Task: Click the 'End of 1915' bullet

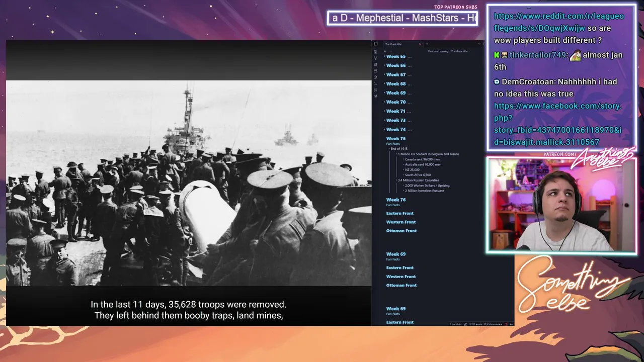Action: pyautogui.click(x=399, y=149)
